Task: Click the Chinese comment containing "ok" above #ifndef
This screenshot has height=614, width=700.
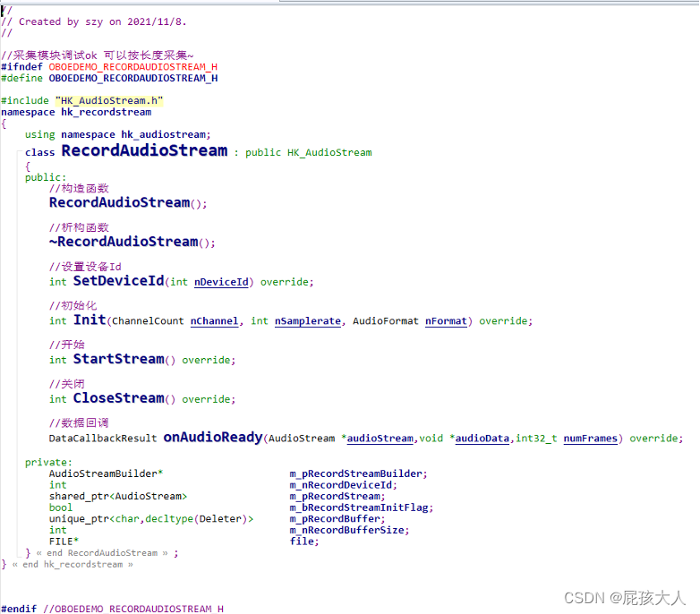Action: coord(98,55)
